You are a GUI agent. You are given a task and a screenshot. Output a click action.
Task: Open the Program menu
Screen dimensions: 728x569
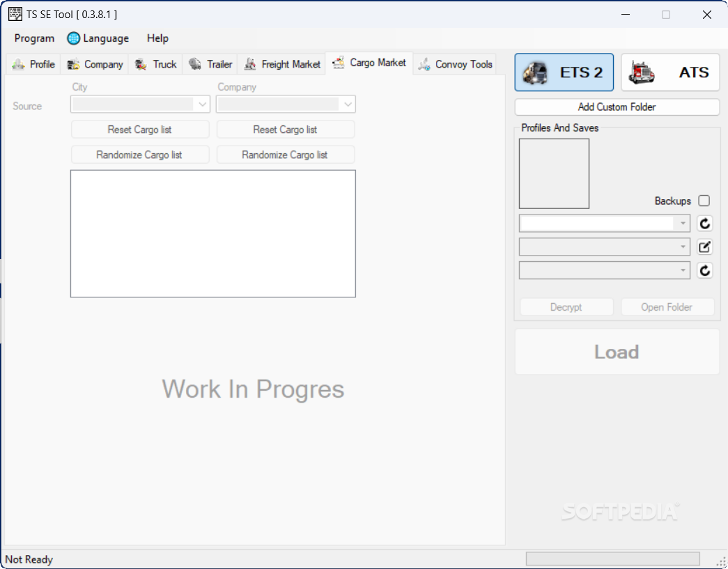click(34, 38)
